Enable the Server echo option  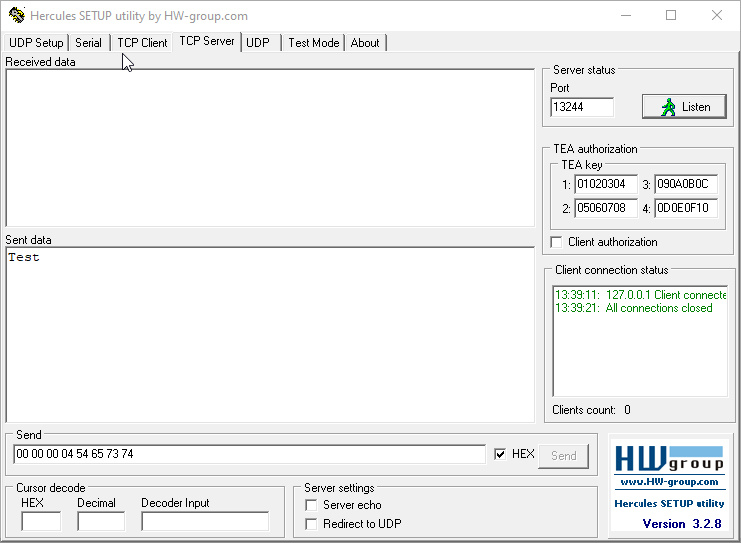click(311, 505)
